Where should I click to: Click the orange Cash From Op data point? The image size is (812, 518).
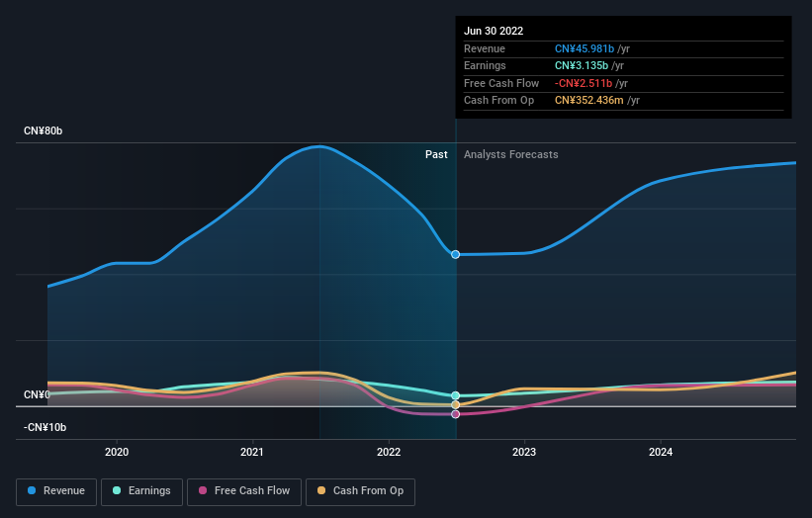pyautogui.click(x=455, y=404)
